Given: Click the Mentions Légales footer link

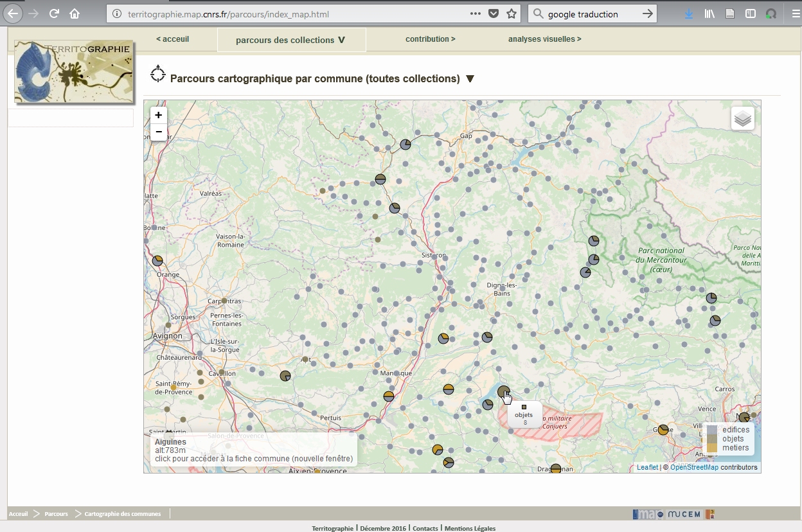Looking at the screenshot, I should [x=470, y=528].
